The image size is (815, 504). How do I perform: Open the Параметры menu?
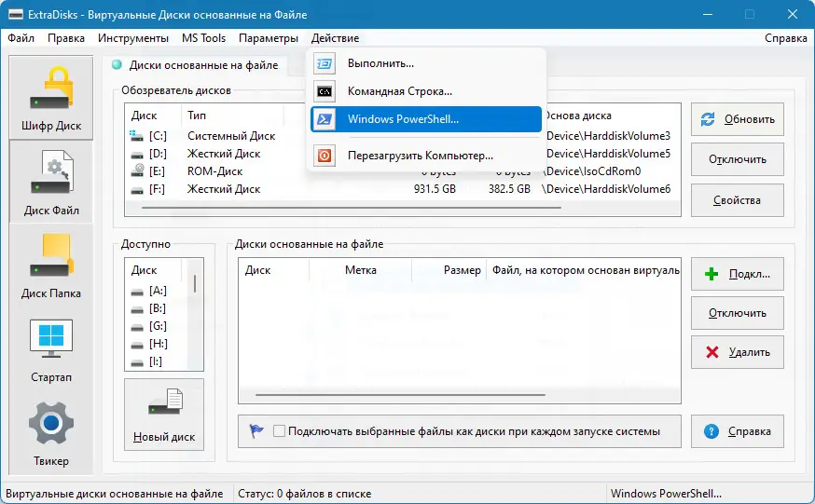[269, 38]
